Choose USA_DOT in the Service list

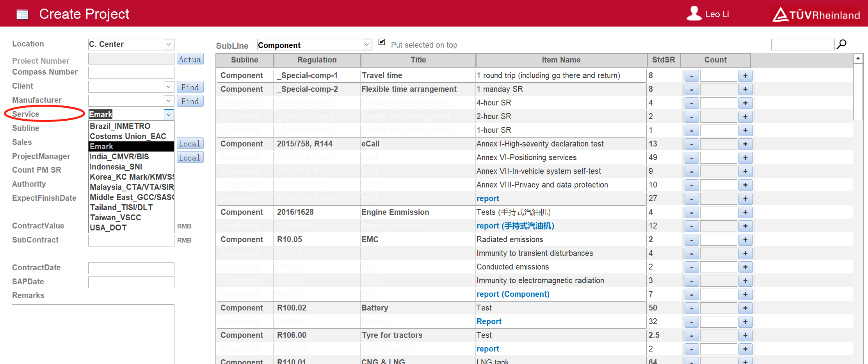coord(108,228)
